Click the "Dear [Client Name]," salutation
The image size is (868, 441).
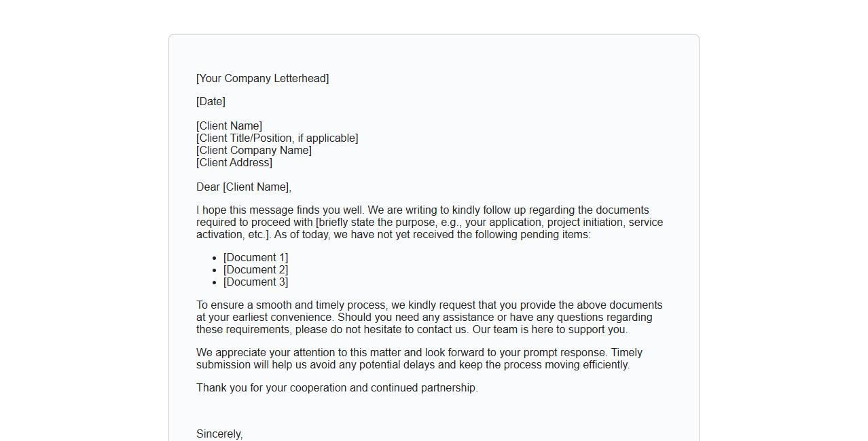click(x=244, y=187)
